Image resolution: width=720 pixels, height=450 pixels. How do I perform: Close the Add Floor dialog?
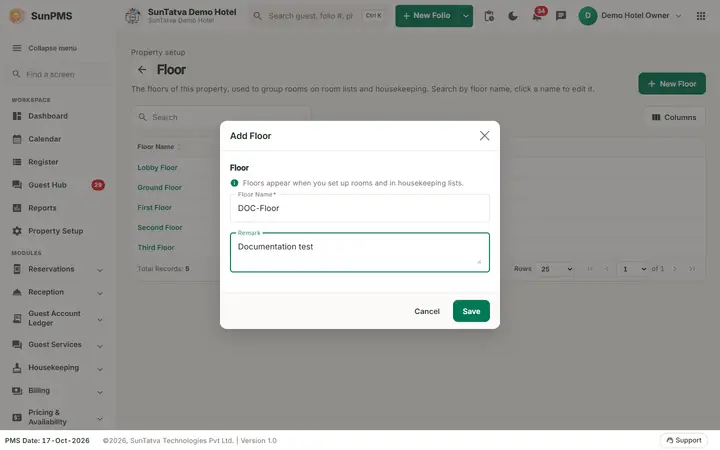coord(484,135)
